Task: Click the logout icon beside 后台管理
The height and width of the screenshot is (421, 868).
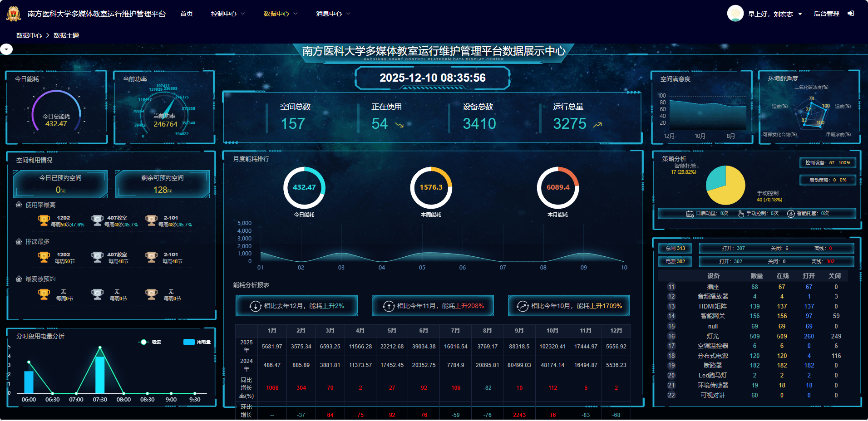Action: coord(851,14)
